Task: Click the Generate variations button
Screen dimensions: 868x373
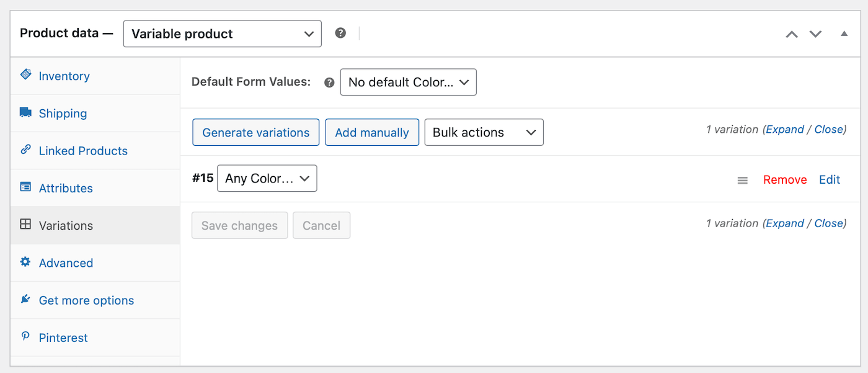Action: coord(255,132)
